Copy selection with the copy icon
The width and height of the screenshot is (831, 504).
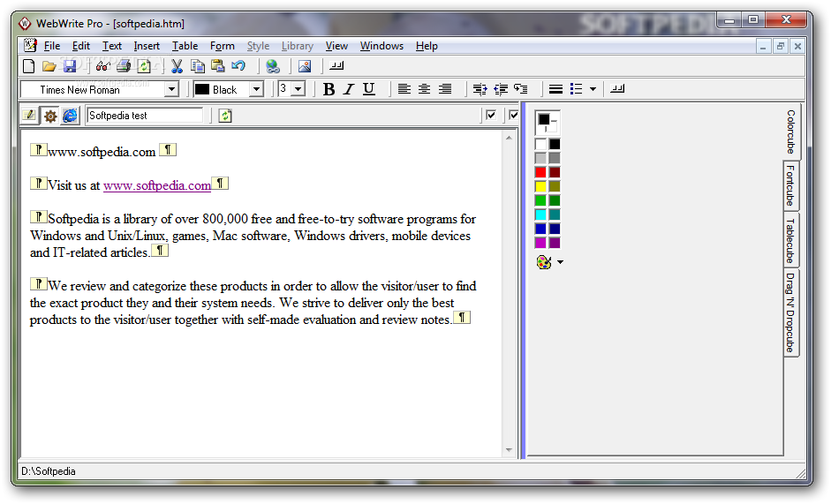pos(198,66)
